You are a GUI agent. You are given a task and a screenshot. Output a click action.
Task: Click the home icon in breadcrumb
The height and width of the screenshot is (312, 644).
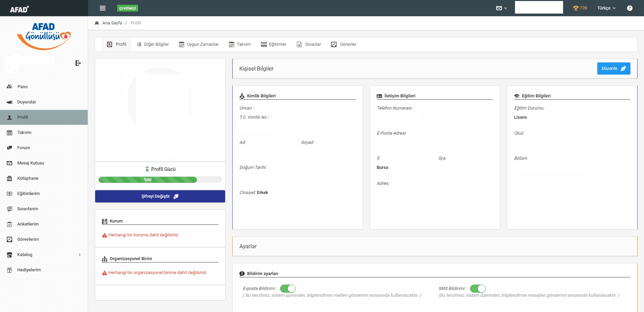[97, 23]
